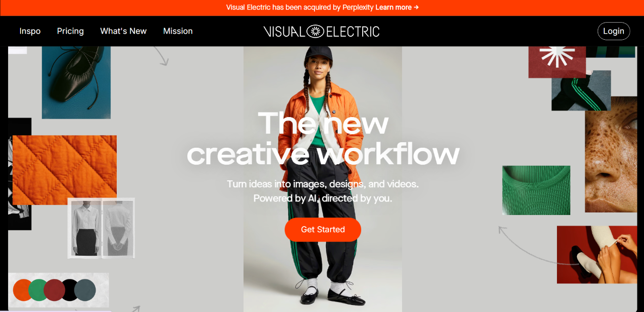Image resolution: width=644 pixels, height=312 pixels.
Task: Click the Login button
Action: 613,31
